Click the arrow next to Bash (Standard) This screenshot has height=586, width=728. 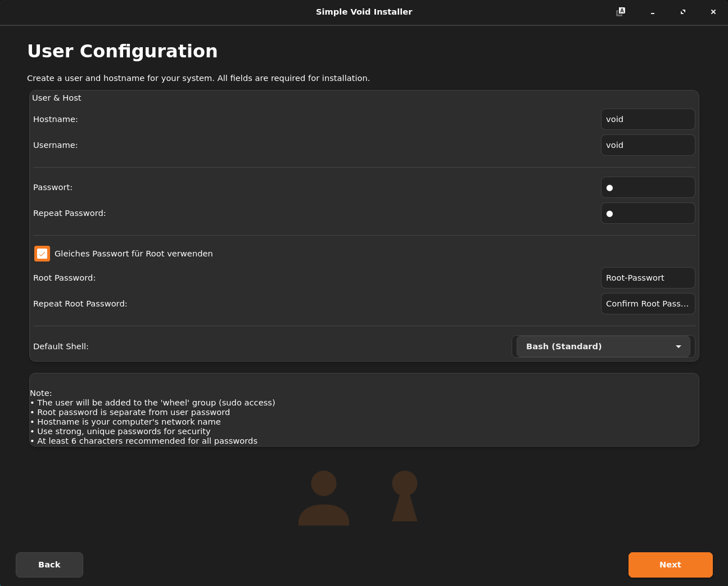pyautogui.click(x=679, y=346)
